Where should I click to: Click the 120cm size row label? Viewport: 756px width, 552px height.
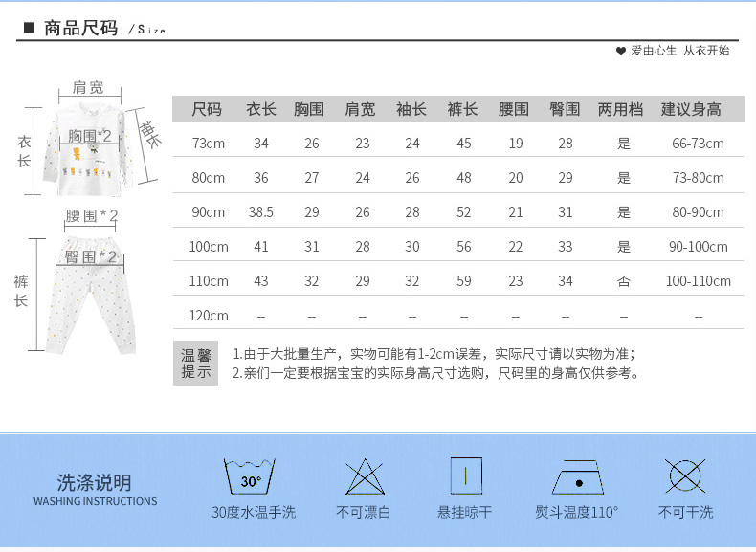pyautogui.click(x=208, y=316)
